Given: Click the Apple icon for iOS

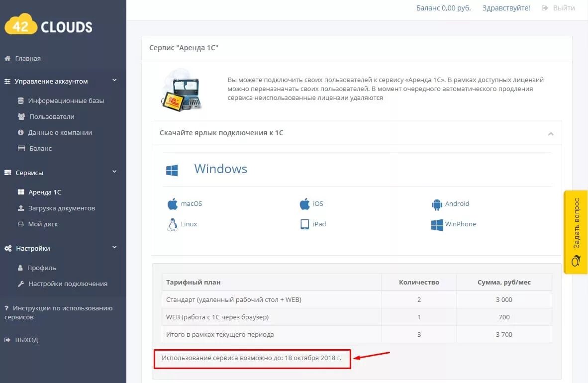Looking at the screenshot, I should pos(305,204).
